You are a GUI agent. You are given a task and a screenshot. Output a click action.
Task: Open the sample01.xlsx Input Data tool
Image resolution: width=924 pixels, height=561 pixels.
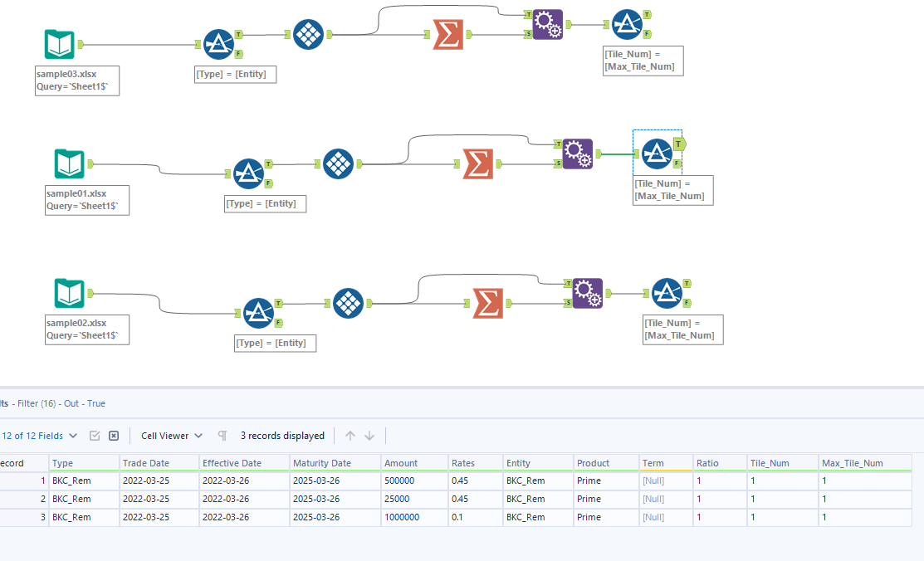[x=69, y=163]
